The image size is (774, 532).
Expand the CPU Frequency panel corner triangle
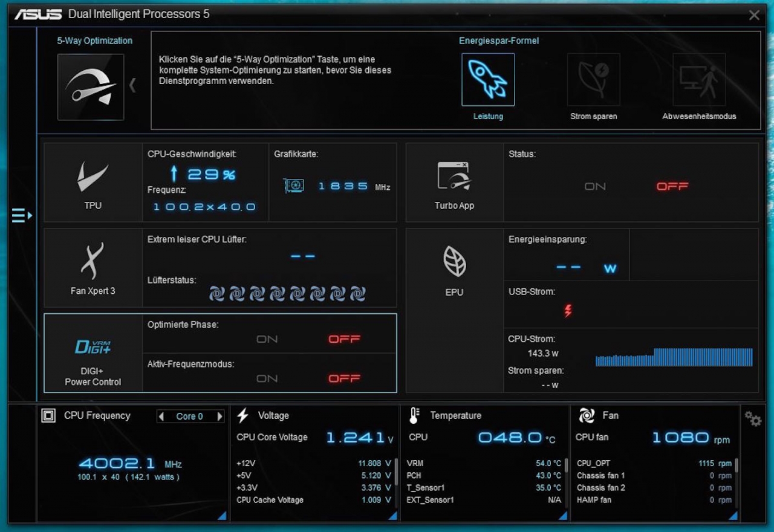tap(221, 515)
